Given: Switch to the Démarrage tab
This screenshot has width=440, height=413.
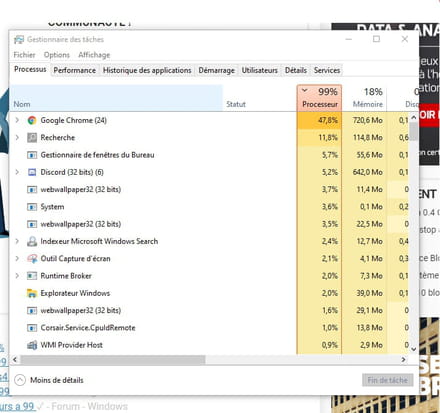Looking at the screenshot, I should pos(217,70).
